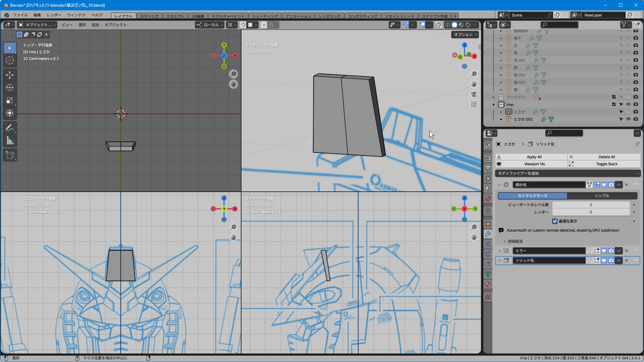This screenshot has width=644, height=362.
Task: Open the ファイル menu
Action: pyautogui.click(x=20, y=15)
